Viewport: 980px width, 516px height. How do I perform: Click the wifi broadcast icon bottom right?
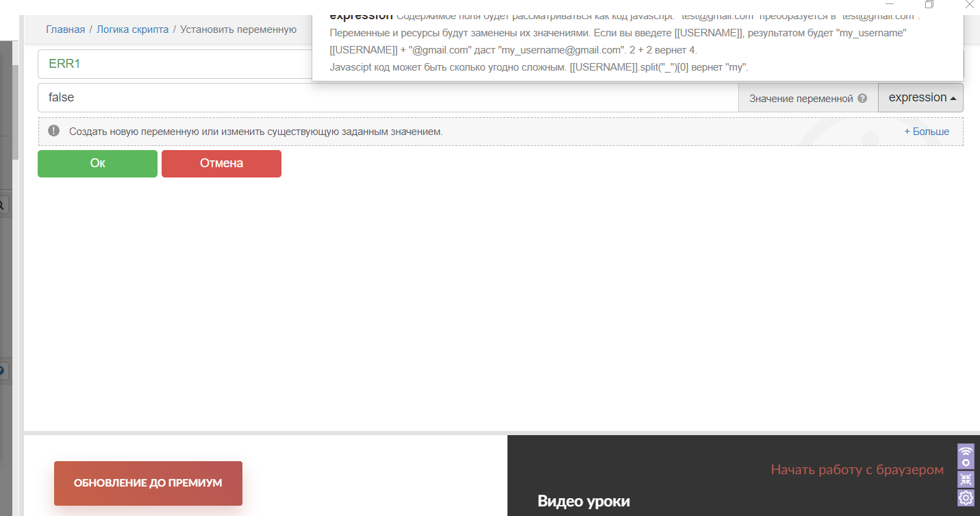tap(966, 456)
